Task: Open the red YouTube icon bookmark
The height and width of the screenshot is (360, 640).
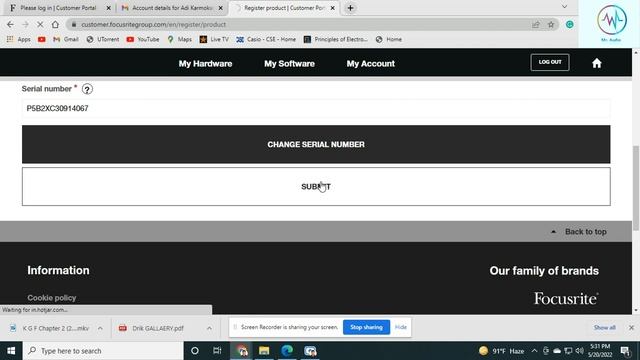Action: pos(42,39)
